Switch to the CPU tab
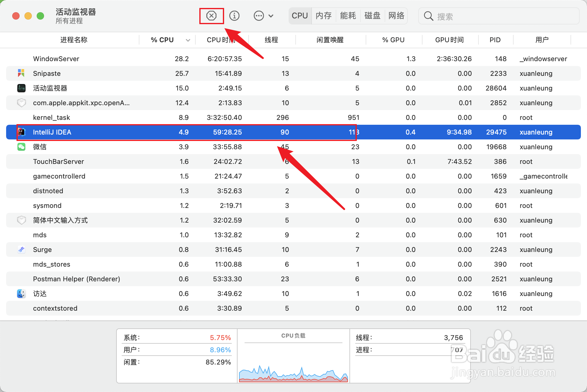Image resolution: width=587 pixels, height=392 pixels. coord(300,16)
